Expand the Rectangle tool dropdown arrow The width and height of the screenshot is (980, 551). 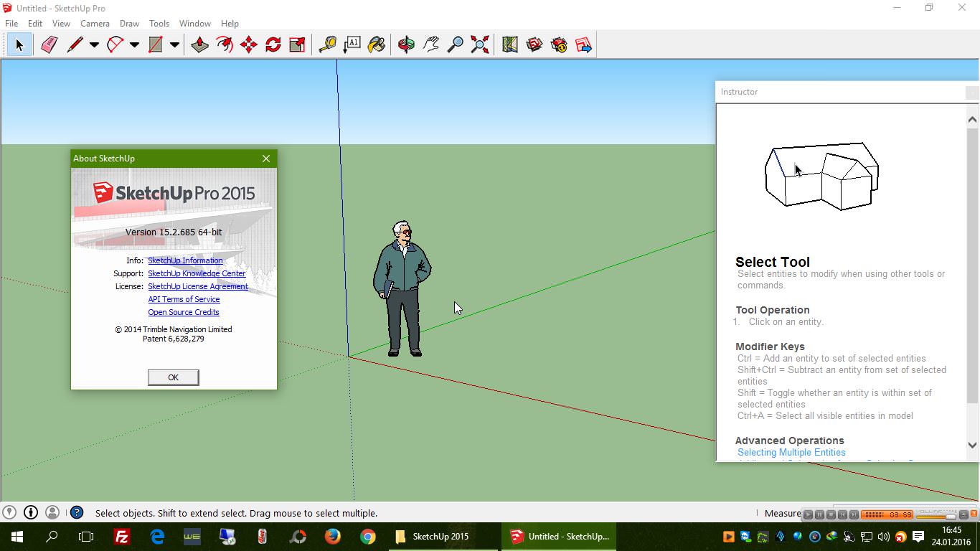(174, 44)
